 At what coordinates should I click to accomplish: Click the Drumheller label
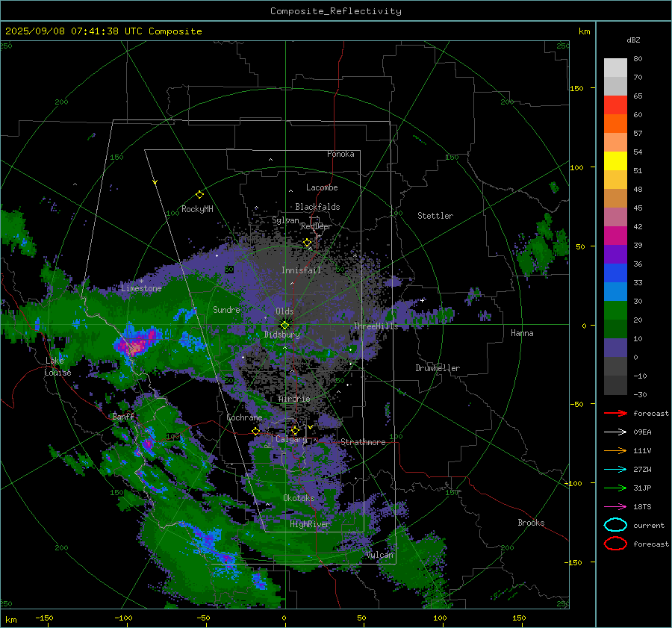[438, 368]
